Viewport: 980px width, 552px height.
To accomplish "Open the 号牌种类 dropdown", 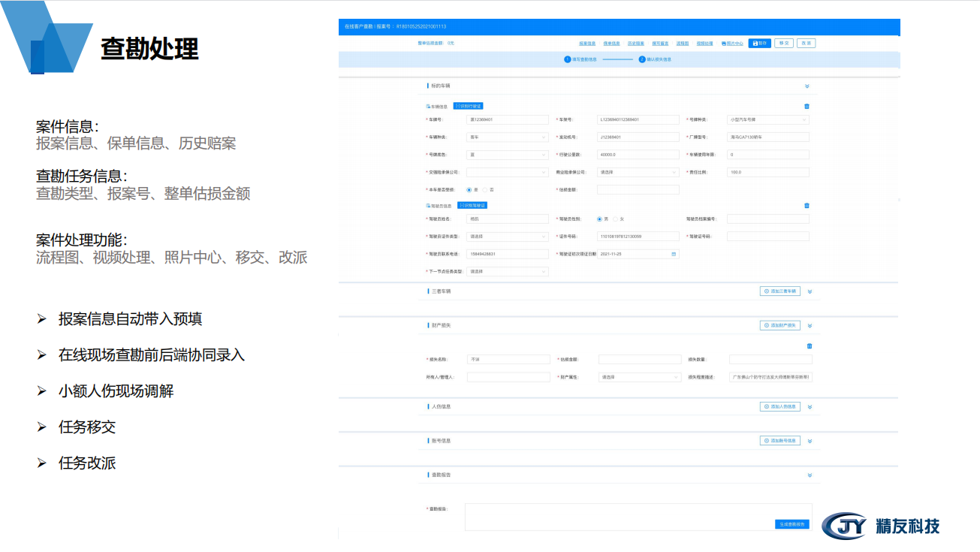I will [767, 119].
